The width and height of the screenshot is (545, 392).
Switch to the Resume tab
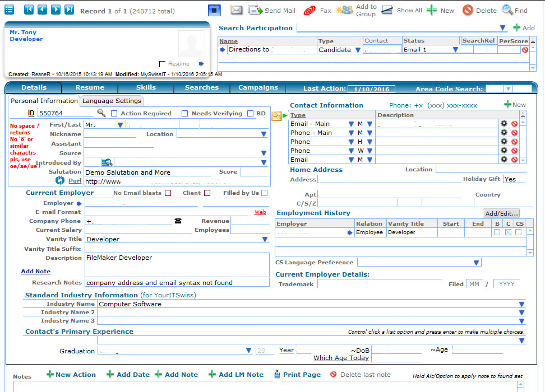pos(90,87)
